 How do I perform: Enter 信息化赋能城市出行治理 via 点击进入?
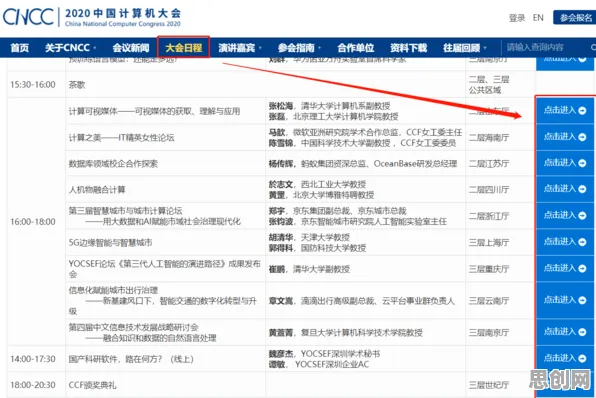coord(564,300)
